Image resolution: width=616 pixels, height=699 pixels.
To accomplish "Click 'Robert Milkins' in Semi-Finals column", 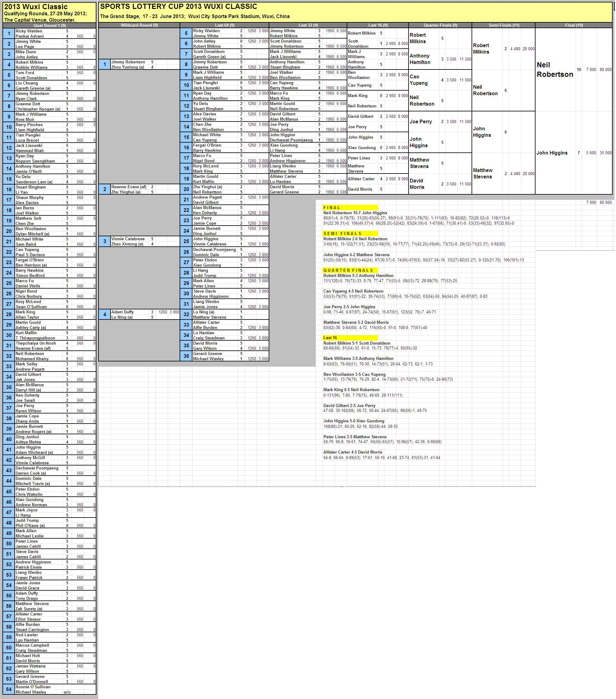I will coord(481,49).
